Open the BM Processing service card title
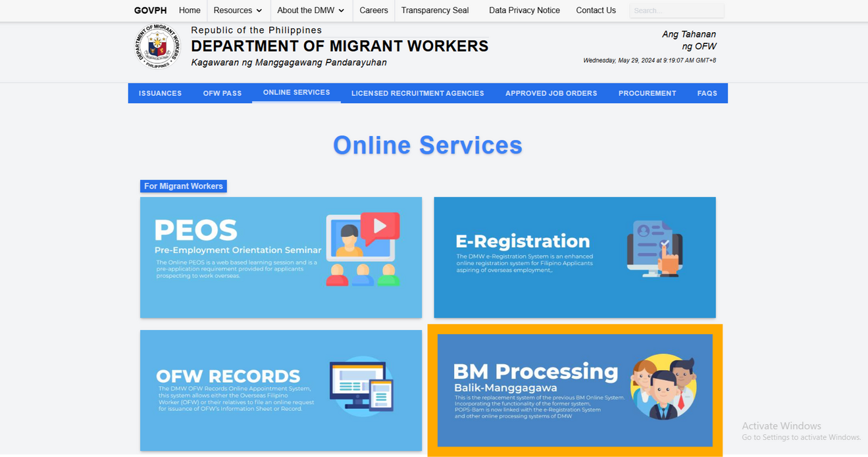Viewport: 868px width, 457px height. pyautogui.click(x=536, y=372)
